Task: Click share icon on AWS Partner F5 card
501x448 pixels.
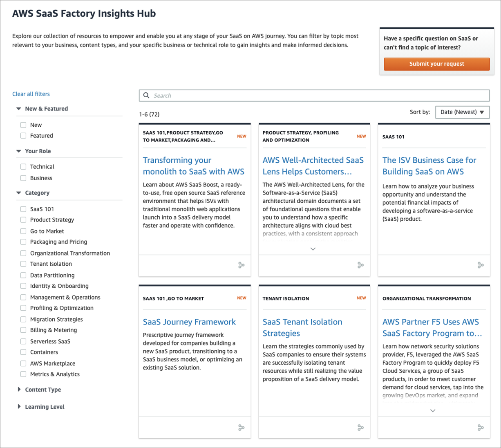Action: [481, 428]
